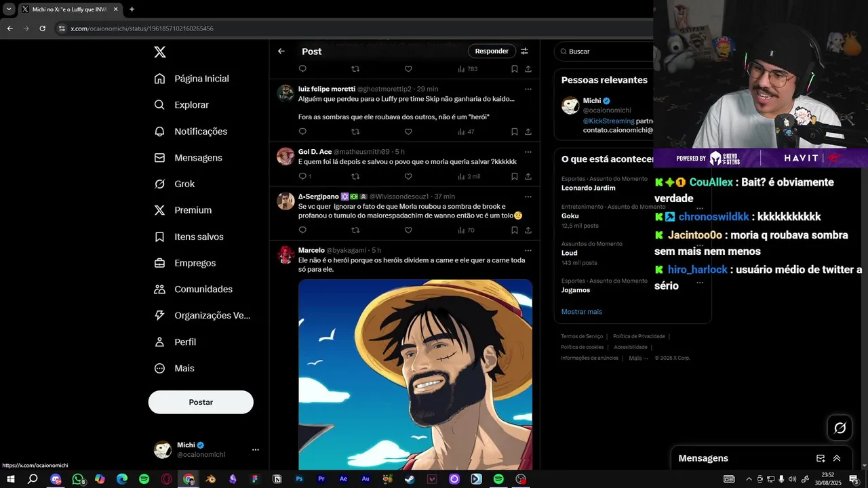
Task: Reply to Sergipano's comment
Action: [x=302, y=230]
